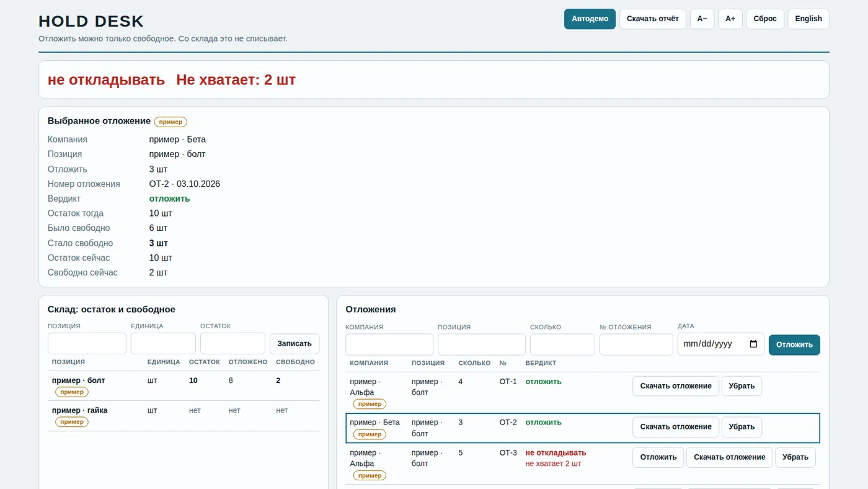This screenshot has height=489, width=868.
Task: Retry Отложить for the ОТ-3 row
Action: point(658,457)
